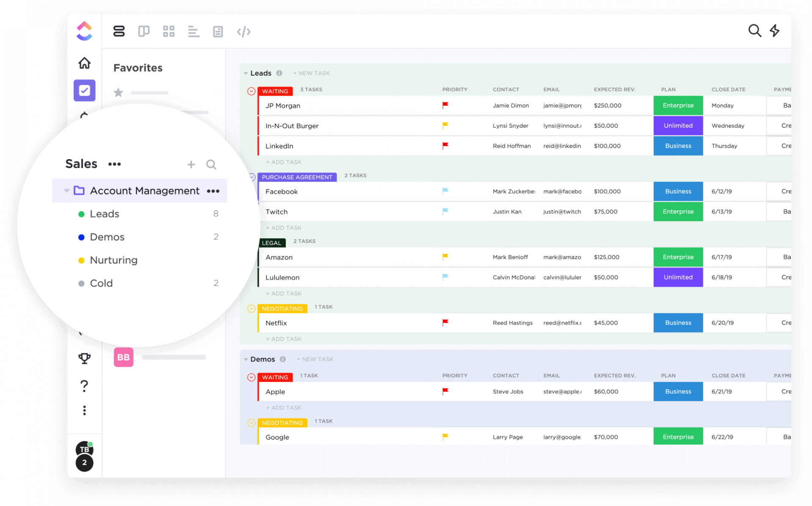Select the Account Management folder

pos(140,191)
